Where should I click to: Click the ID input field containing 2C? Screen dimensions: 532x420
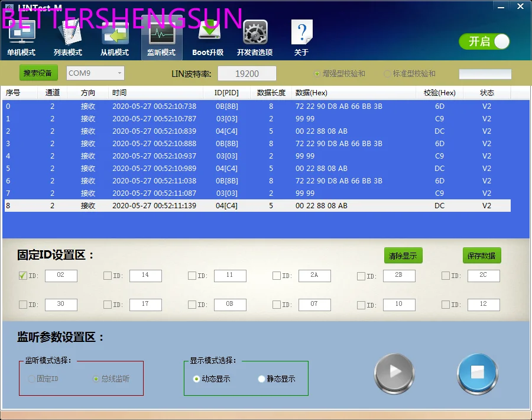pos(484,276)
